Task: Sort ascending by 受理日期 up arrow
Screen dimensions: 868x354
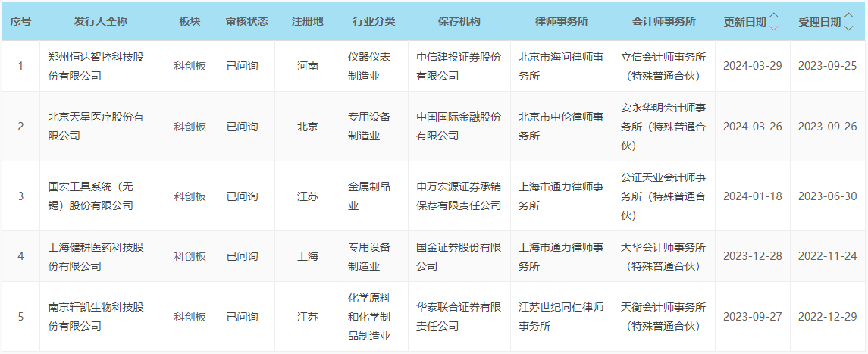Action: coord(848,16)
